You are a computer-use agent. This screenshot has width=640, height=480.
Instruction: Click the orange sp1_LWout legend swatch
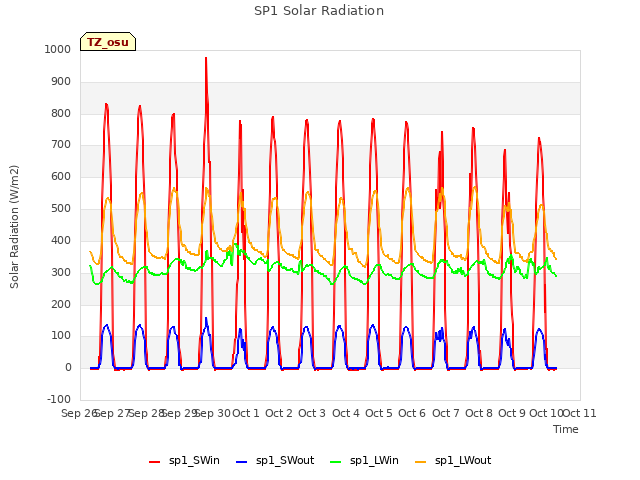(420, 462)
